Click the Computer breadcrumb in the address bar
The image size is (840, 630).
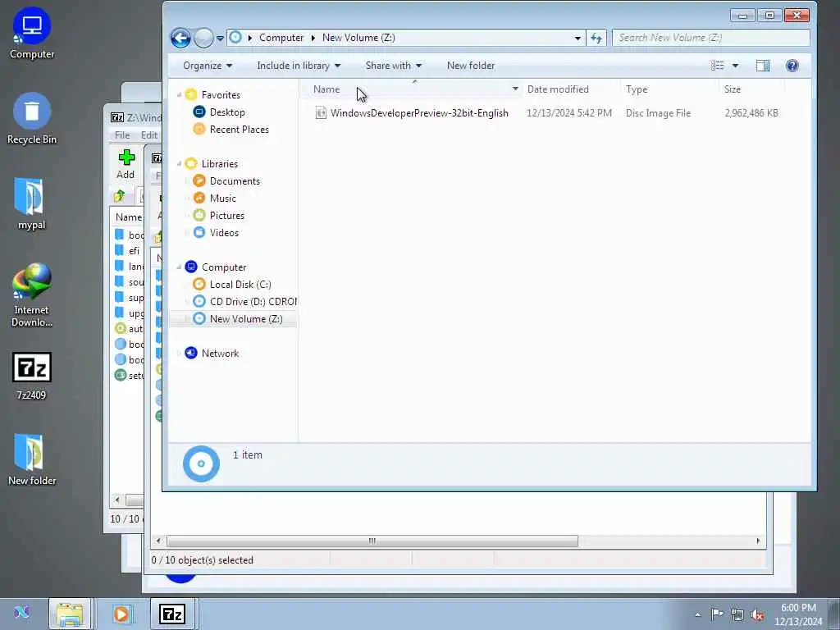pos(281,38)
